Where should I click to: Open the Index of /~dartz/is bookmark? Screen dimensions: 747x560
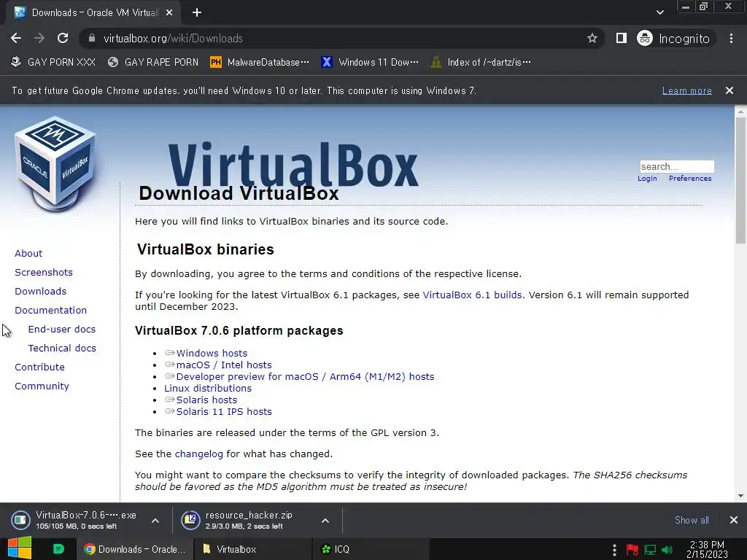[x=480, y=62]
